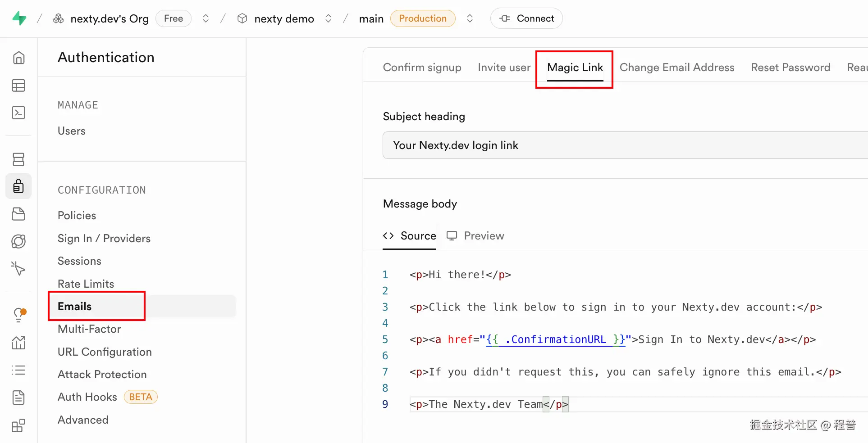
Task: Click the Supabase logo icon
Action: (19, 18)
